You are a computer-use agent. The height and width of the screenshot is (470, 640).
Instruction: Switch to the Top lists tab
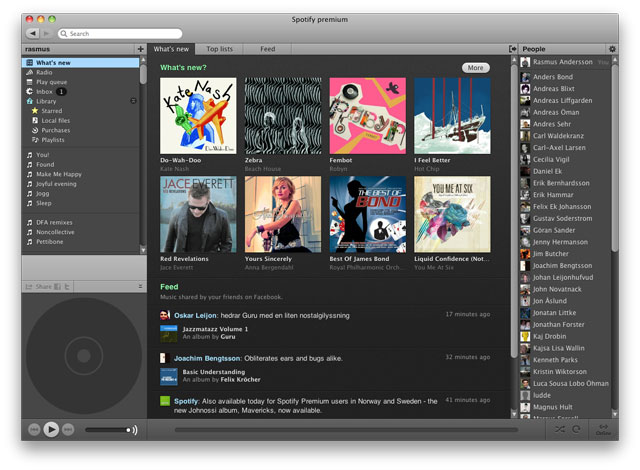[219, 49]
